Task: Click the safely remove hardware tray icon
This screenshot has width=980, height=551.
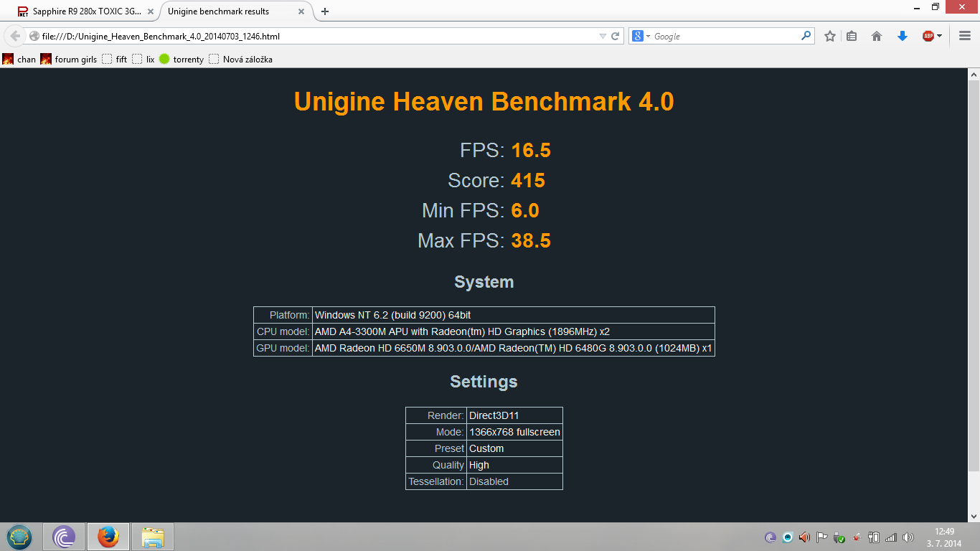Action: click(839, 537)
